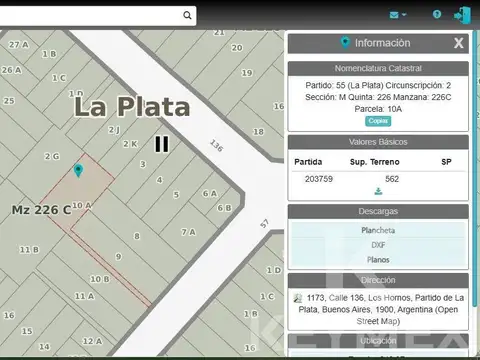
Task: Click the Dirección section header
Action: [x=378, y=280]
